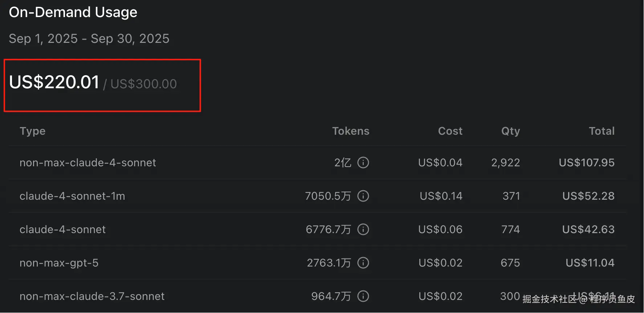Select the claude-4-sonnet-1m row label
The height and width of the screenshot is (313, 644).
[72, 196]
